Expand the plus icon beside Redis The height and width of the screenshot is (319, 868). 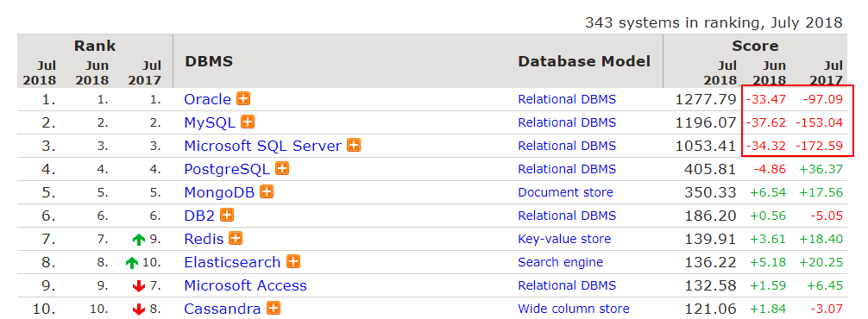click(236, 238)
